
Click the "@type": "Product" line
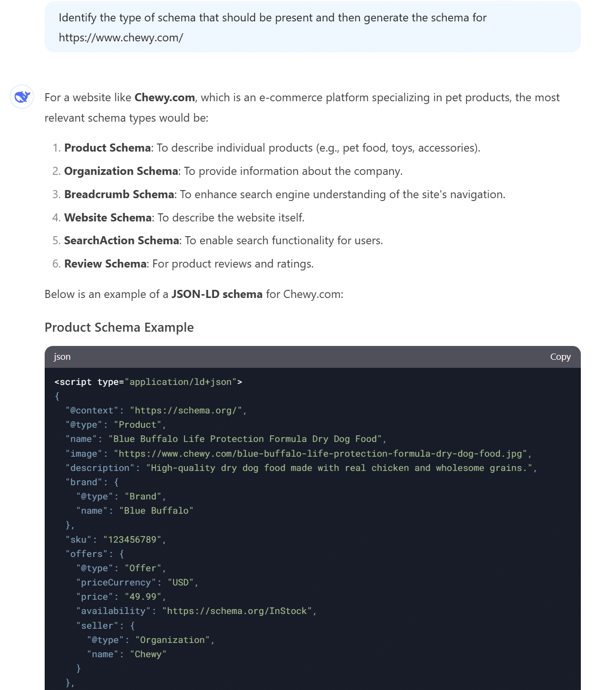(116, 425)
